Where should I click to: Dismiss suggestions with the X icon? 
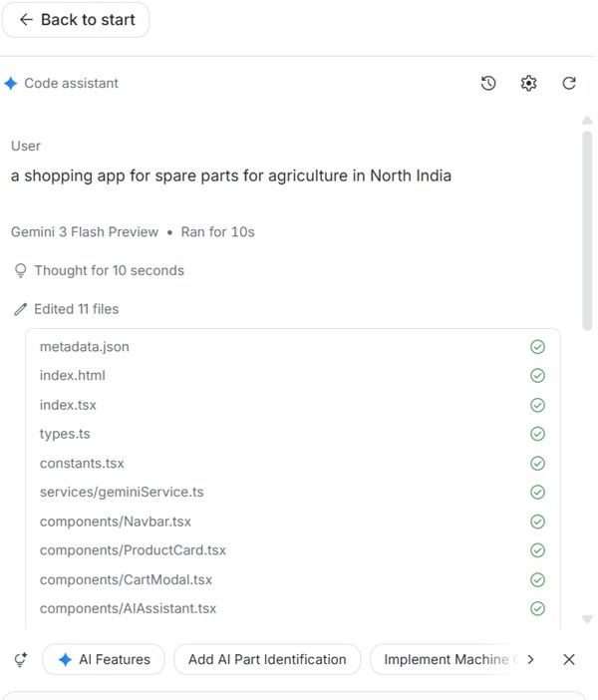[569, 659]
